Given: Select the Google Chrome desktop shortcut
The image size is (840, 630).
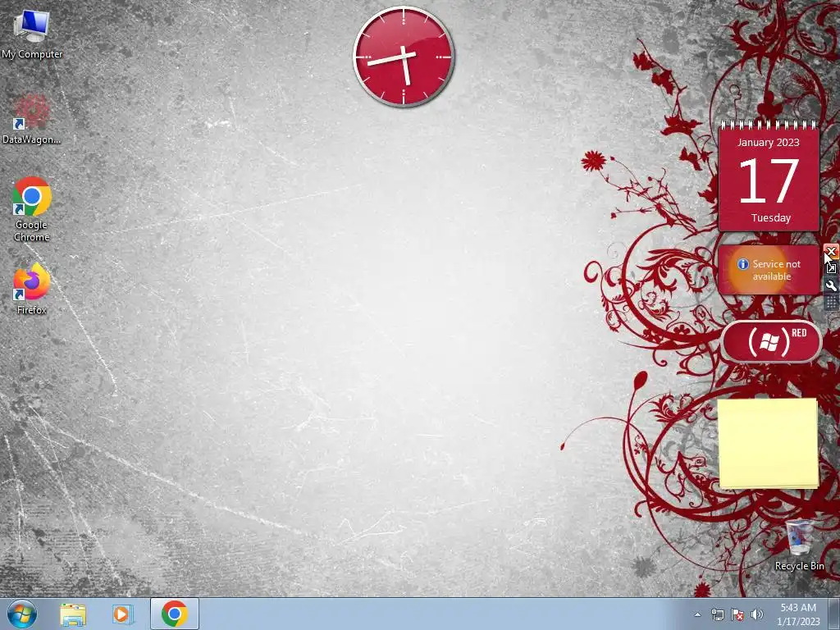Looking at the screenshot, I should [32, 209].
